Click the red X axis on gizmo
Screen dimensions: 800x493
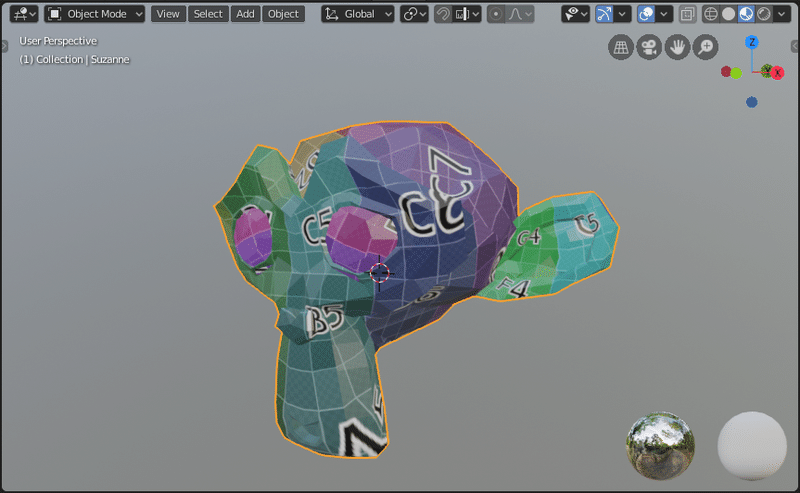coord(778,73)
